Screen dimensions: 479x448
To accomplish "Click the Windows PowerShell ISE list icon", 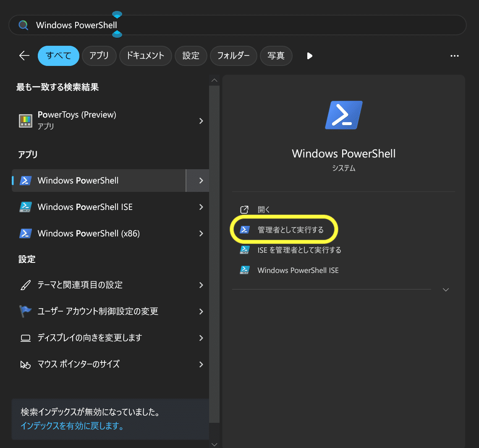I will click(26, 207).
